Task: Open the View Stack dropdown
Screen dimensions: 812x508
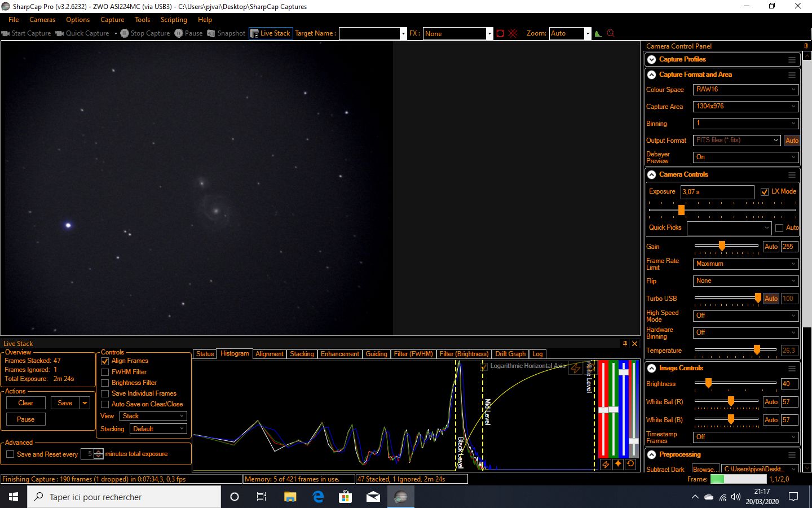Action: [153, 416]
